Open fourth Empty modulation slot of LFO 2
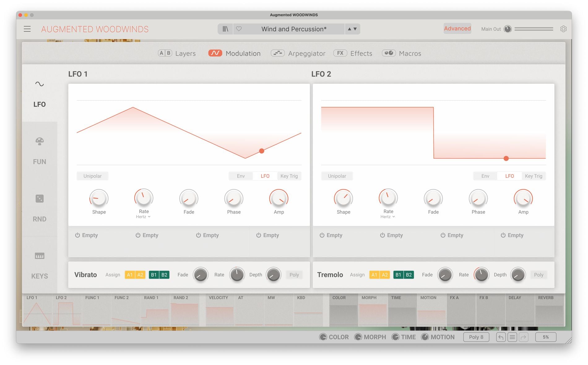 [512, 235]
